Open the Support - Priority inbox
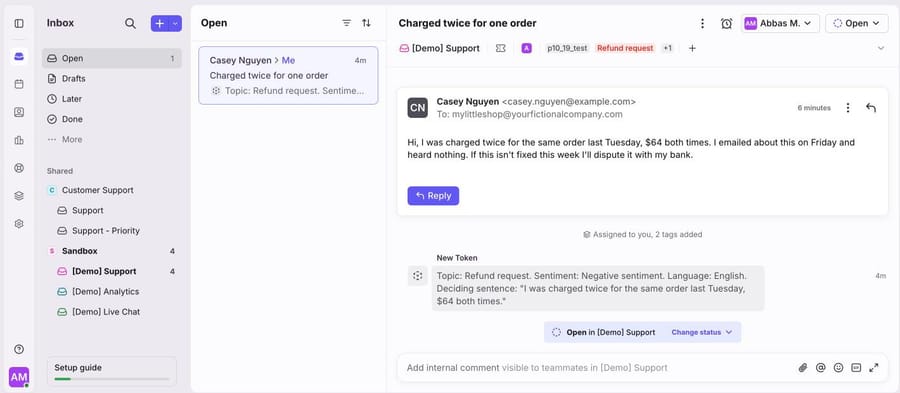The image size is (900, 393). 112,231
